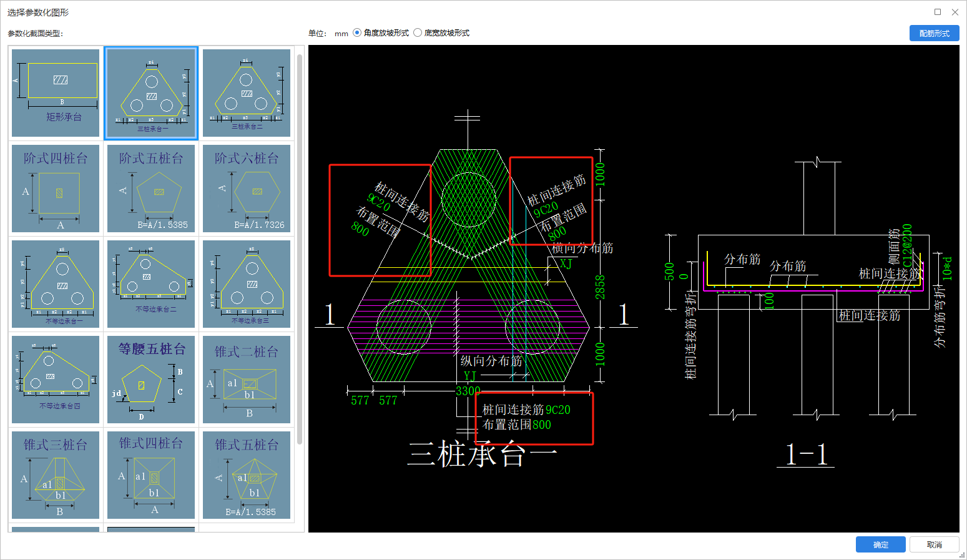Screen dimensions: 967x560
Task: Click the YJ rebar label
Action: [x=469, y=376]
